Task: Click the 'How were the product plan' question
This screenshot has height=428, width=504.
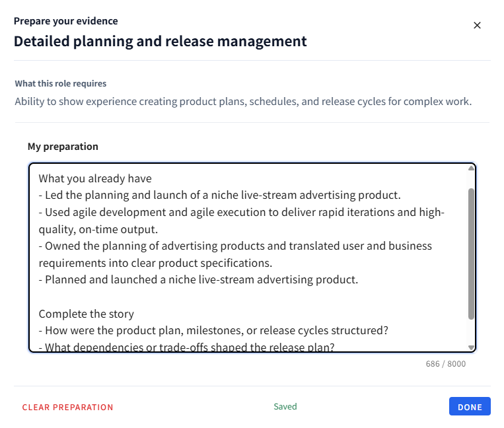Action: pyautogui.click(x=213, y=330)
